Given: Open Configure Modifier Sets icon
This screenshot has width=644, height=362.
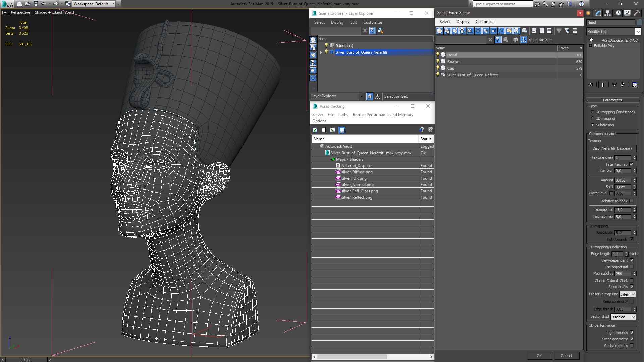Looking at the screenshot, I should (x=634, y=85).
